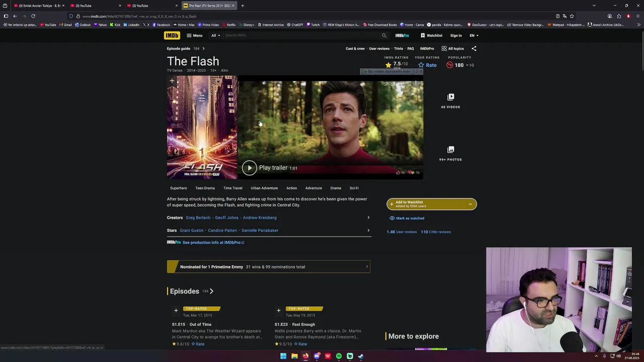The image size is (644, 362).
Task: Add Fast Enough episode to watchlist
Action: [x=278, y=310]
